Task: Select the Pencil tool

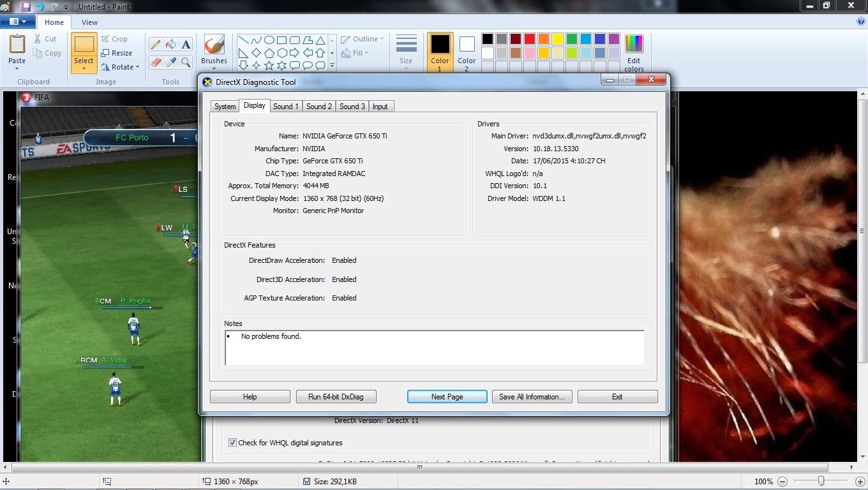Action: [x=156, y=44]
